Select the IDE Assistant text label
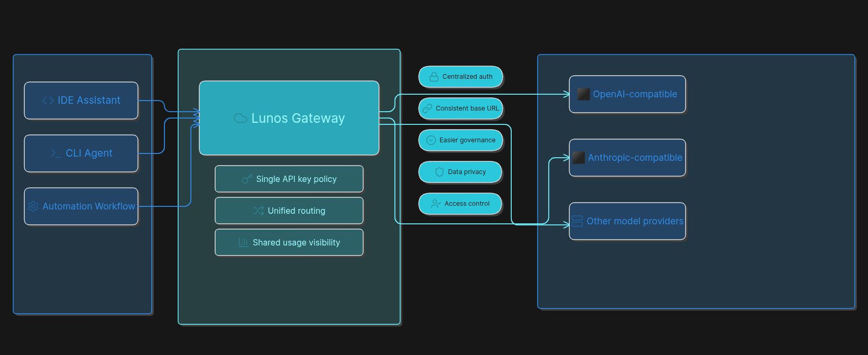The height and width of the screenshot is (355, 868). 89,101
